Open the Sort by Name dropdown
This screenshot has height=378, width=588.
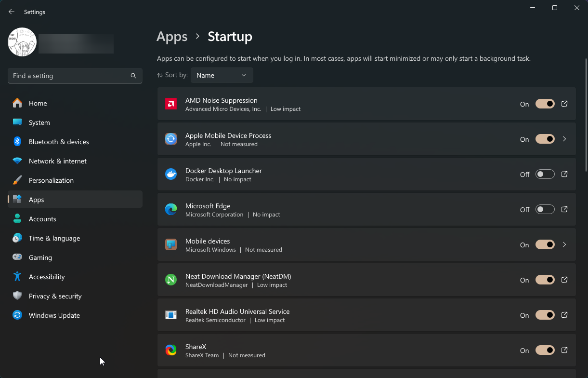click(x=222, y=75)
